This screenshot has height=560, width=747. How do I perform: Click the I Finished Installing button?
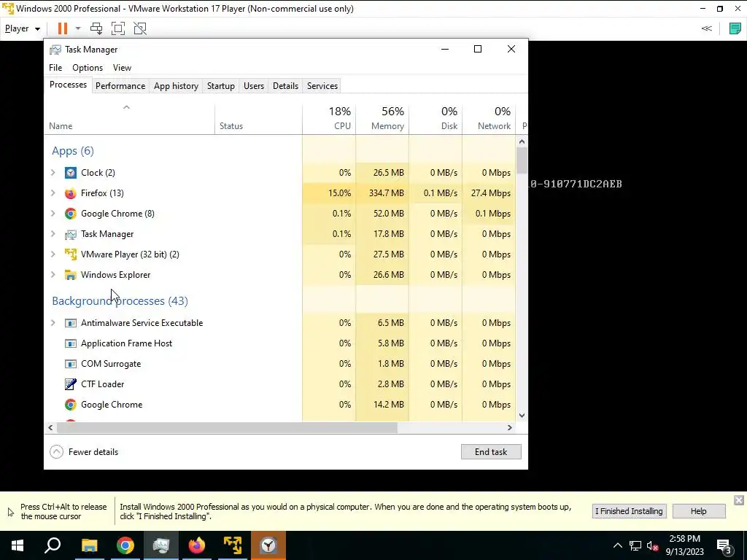click(x=629, y=511)
